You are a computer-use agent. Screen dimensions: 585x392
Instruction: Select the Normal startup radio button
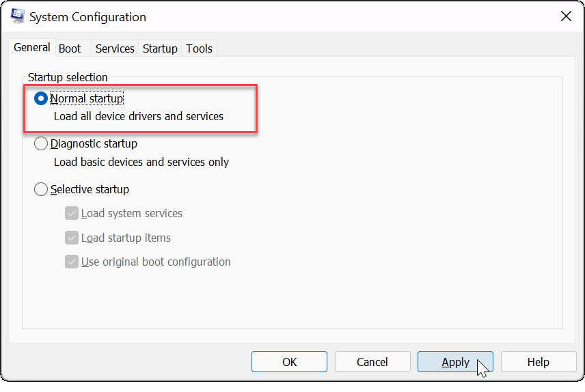[41, 99]
